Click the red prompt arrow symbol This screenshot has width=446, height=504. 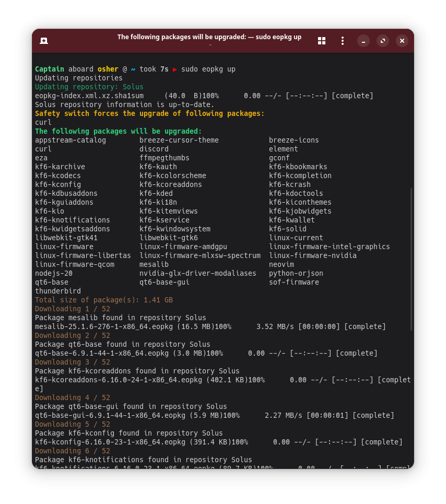click(x=175, y=69)
